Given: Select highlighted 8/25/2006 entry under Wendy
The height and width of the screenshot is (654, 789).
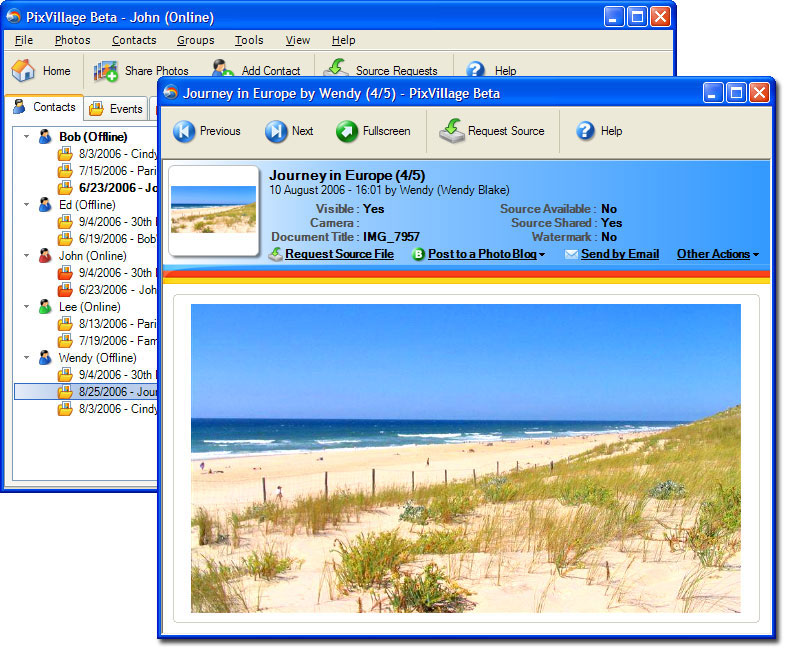Looking at the screenshot, I should coord(86,392).
